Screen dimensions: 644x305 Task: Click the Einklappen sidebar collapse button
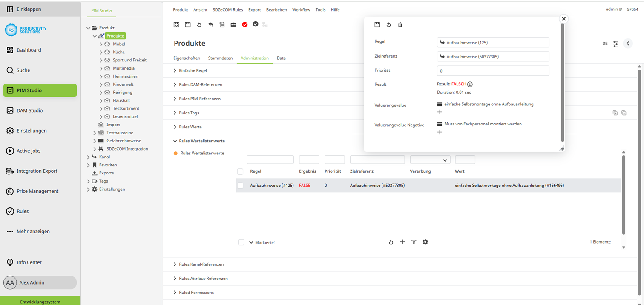tap(29, 9)
